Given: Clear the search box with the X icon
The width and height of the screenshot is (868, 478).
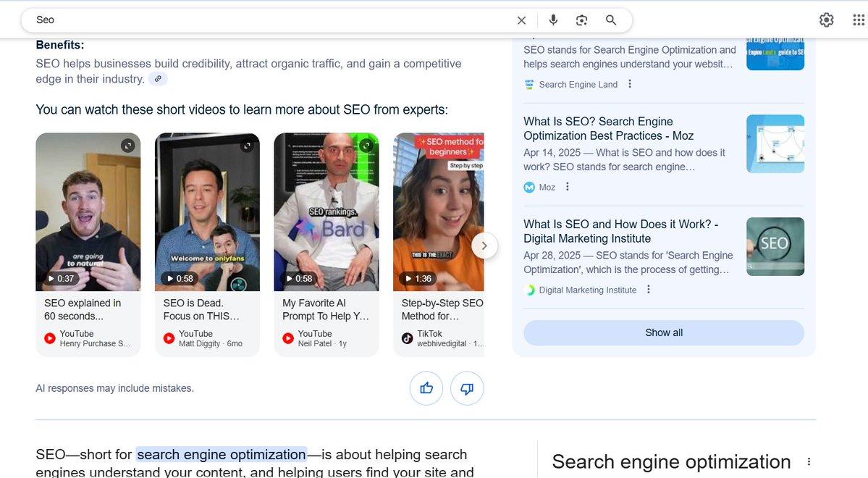Looking at the screenshot, I should (521, 20).
